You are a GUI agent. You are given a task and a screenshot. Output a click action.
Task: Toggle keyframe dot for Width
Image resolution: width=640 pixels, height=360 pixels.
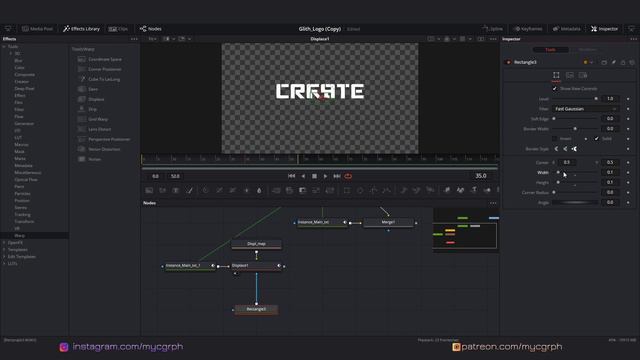pos(628,172)
